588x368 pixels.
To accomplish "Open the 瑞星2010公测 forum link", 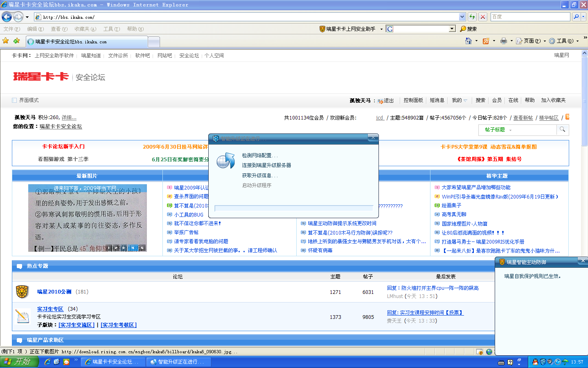I will point(54,292).
